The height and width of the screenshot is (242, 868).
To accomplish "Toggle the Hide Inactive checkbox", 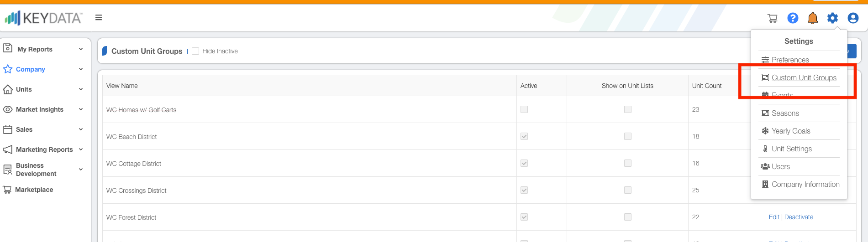I will tap(195, 51).
